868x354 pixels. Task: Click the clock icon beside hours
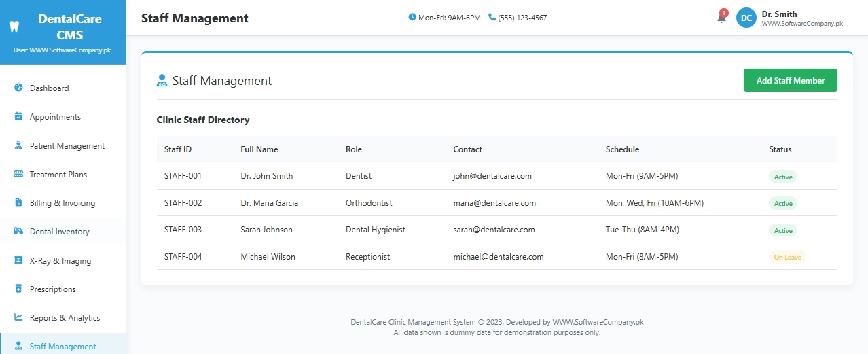(412, 18)
